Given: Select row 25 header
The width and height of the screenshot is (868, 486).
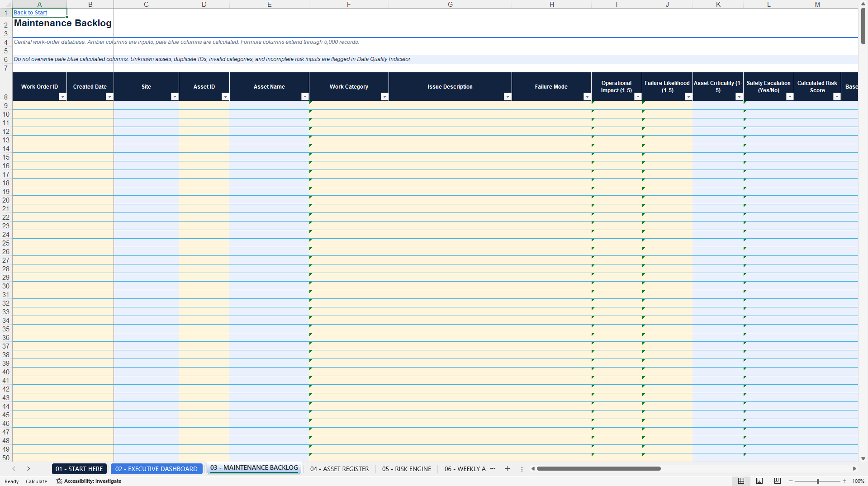Looking at the screenshot, I should [x=6, y=243].
